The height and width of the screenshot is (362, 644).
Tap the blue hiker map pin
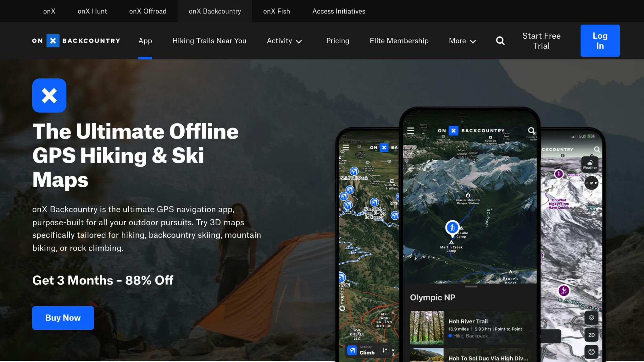[x=452, y=228]
